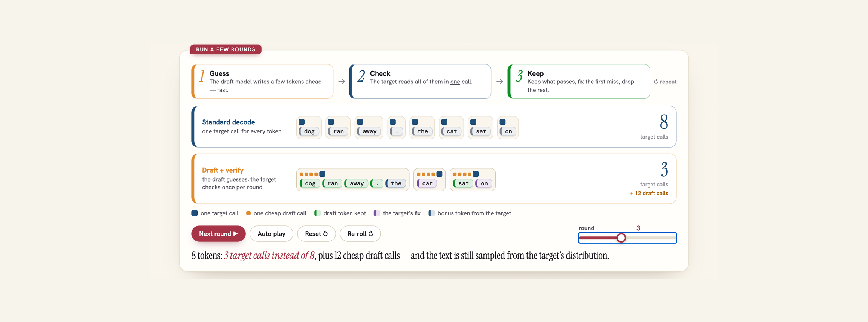
Task: Click the round value '3' above slider
Action: (638, 228)
